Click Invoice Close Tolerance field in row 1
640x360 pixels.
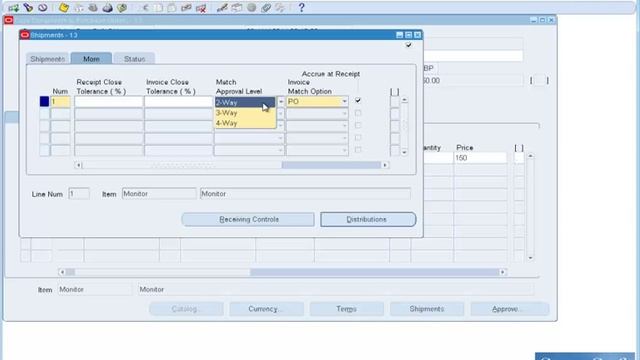[178, 102]
